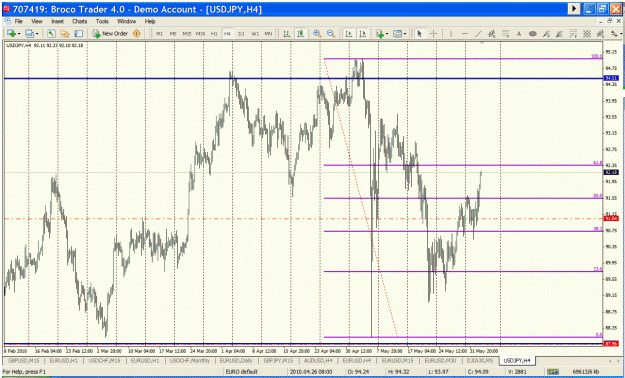Switch to the DJIA30,M5 chart tab
The image size is (625, 378).
pos(481,360)
